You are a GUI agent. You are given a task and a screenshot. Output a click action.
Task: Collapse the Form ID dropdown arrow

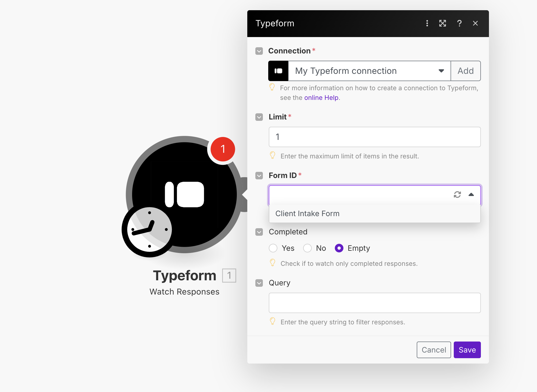471,195
